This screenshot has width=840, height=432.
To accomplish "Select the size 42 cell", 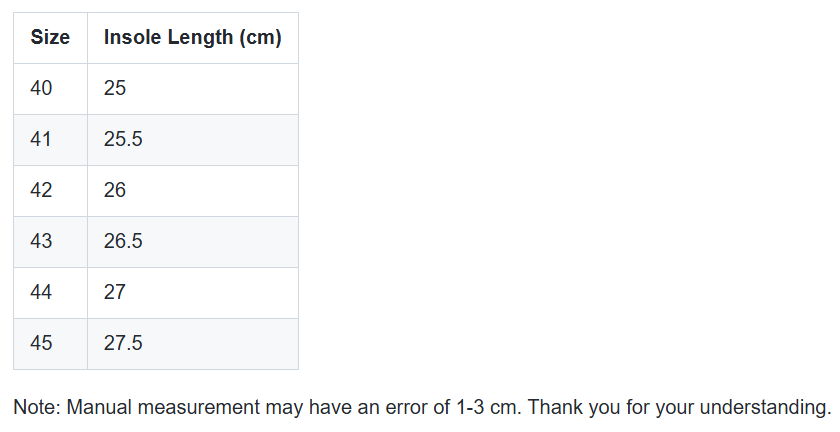I will 50,190.
